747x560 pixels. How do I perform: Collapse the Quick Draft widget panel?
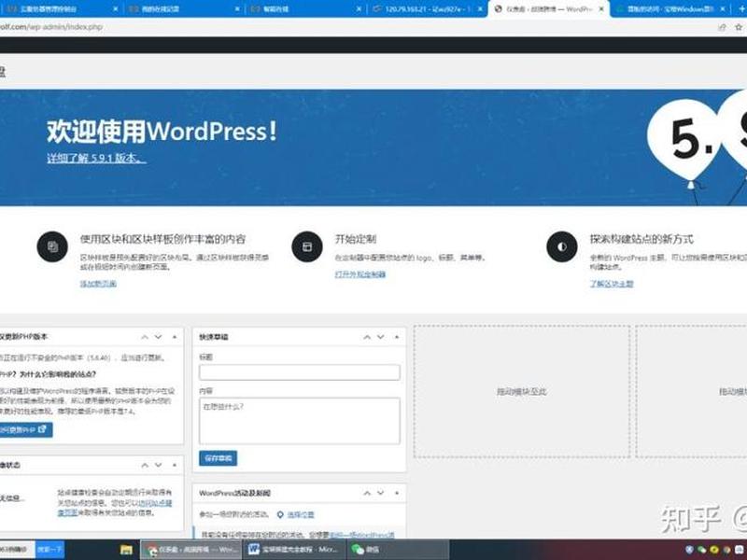[x=397, y=337]
